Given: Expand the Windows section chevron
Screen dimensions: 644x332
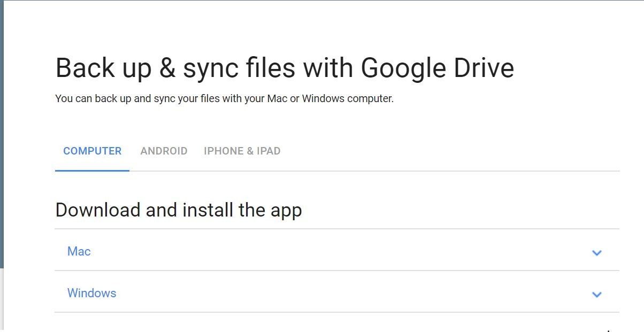Looking at the screenshot, I should 597,294.
